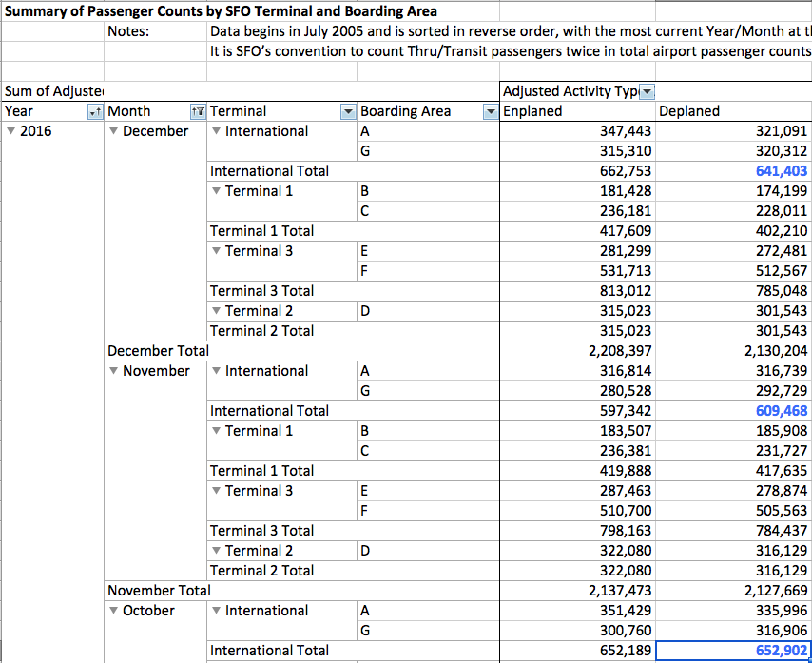This screenshot has height=663, width=812.
Task: Click value 510,700
Action: pyautogui.click(x=625, y=511)
